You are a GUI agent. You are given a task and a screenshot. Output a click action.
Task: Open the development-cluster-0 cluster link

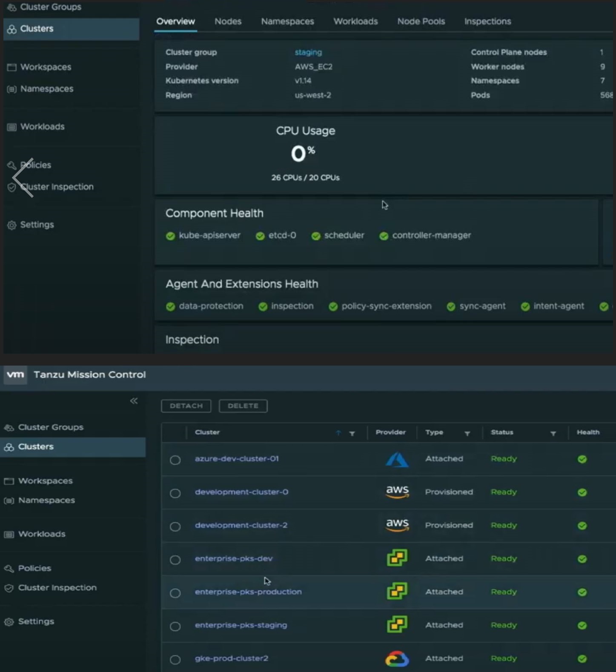(241, 492)
